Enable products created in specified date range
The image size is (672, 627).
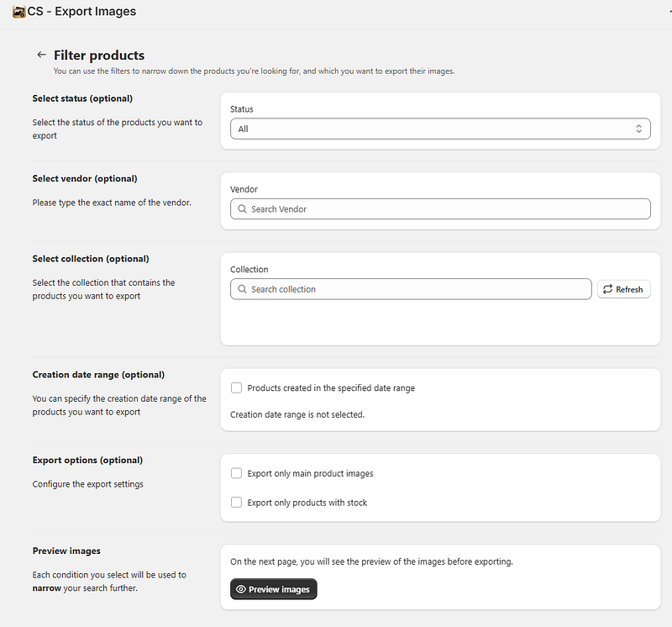[237, 388]
